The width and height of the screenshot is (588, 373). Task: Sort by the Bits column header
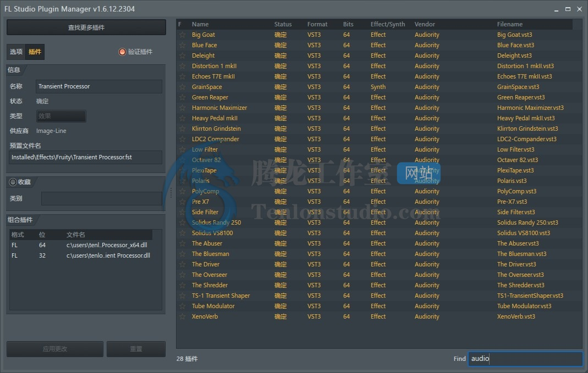(x=348, y=24)
